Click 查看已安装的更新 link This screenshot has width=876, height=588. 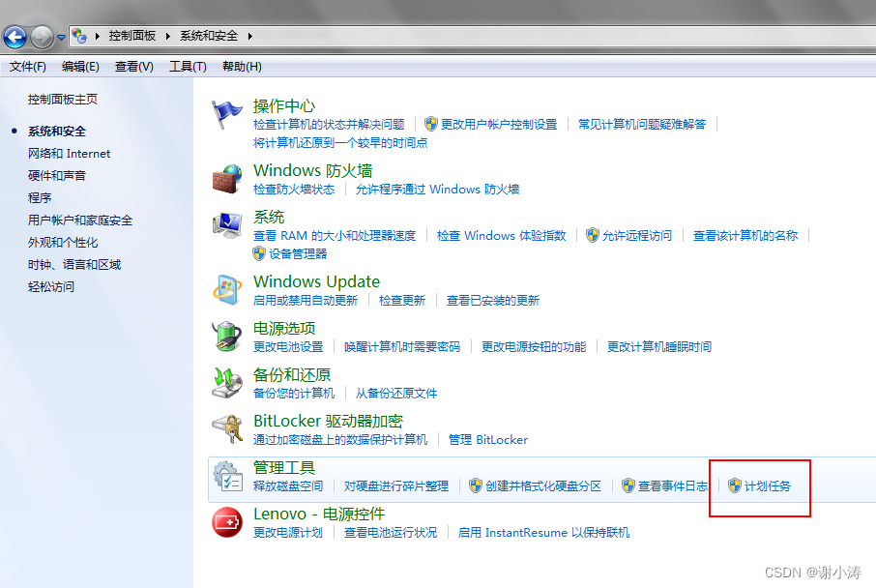[493, 300]
